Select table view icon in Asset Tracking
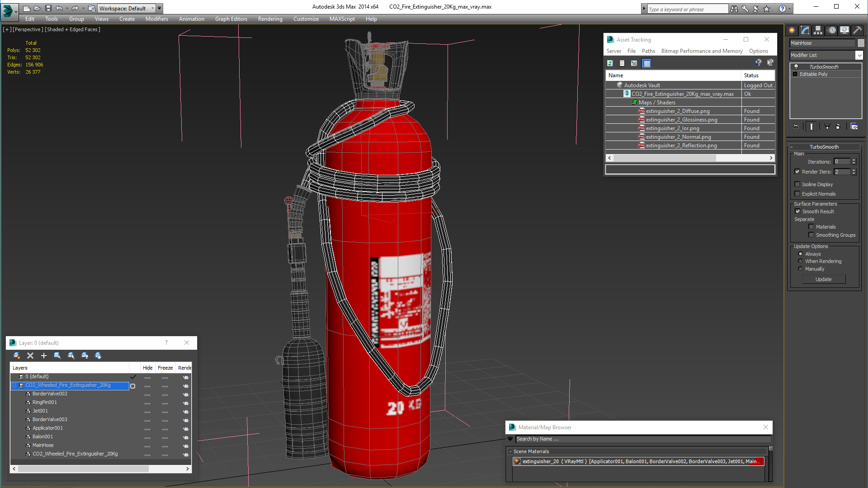This screenshot has height=488, width=868. [x=647, y=63]
